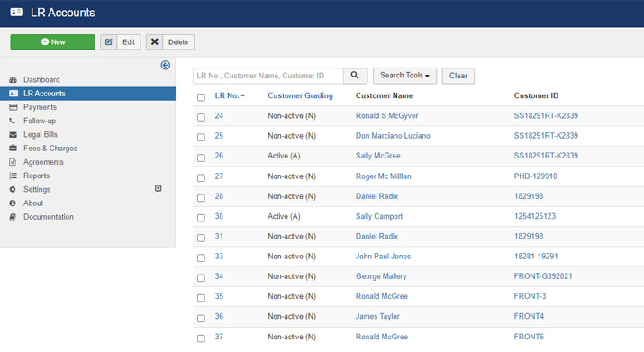Check the checkbox for LR No. 37

pos(201,338)
